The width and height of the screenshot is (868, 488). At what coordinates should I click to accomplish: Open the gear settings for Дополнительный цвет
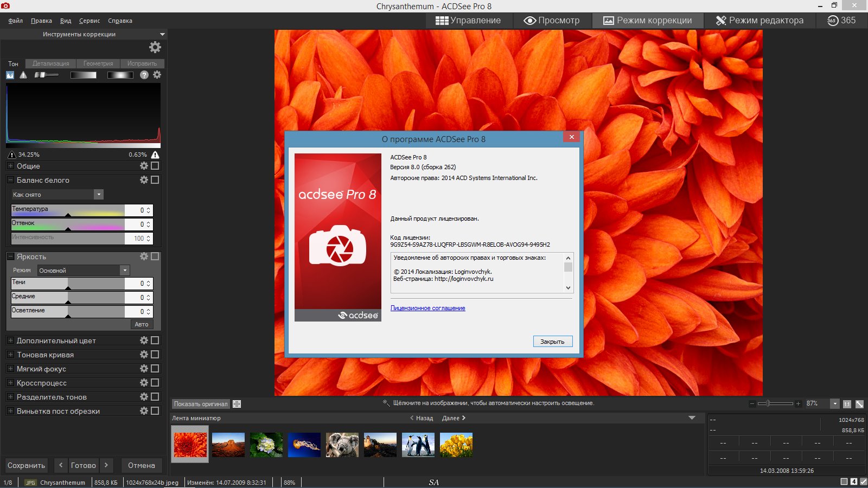click(144, 341)
